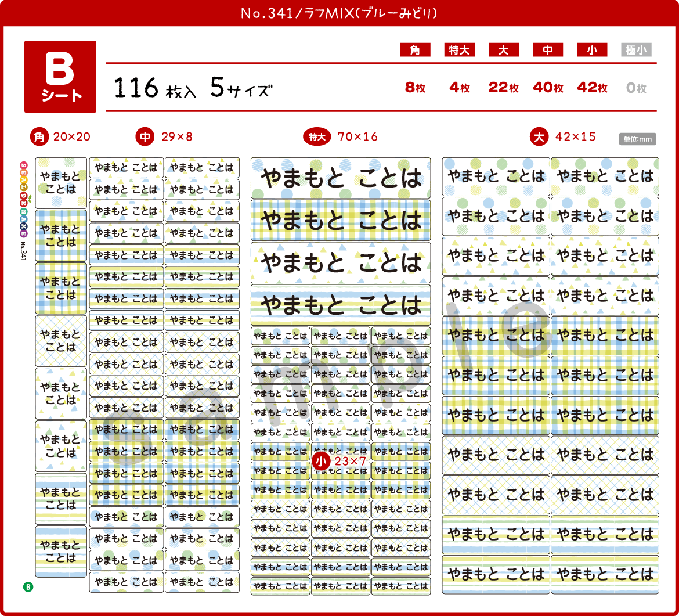Image resolution: width=679 pixels, height=616 pixels.
Task: Click the 42×15 size text
Action: 576,137
